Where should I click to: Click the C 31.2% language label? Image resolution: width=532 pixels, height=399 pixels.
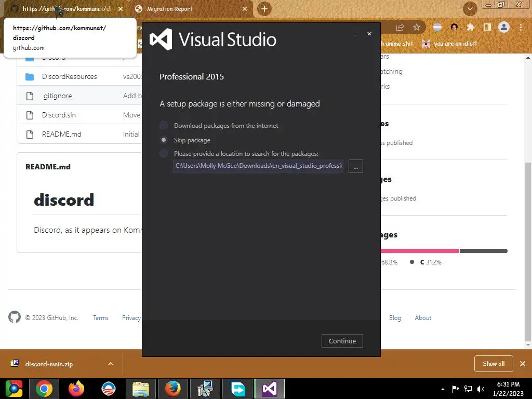click(x=431, y=262)
